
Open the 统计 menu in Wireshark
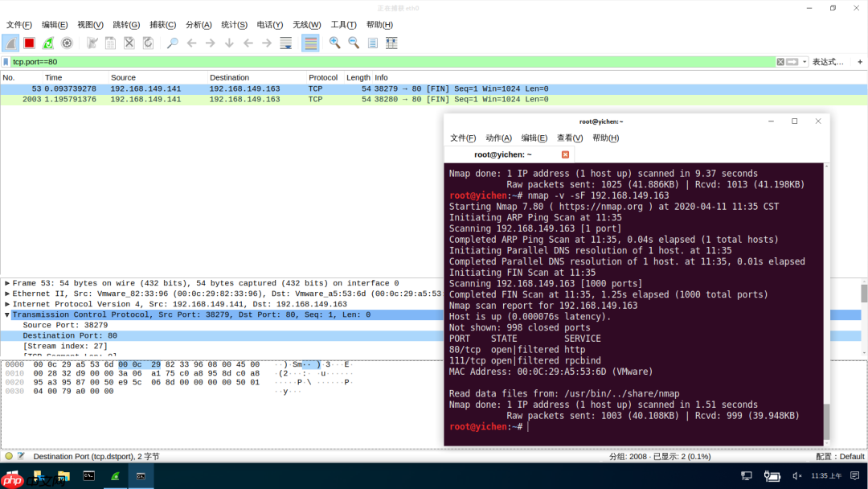click(234, 24)
